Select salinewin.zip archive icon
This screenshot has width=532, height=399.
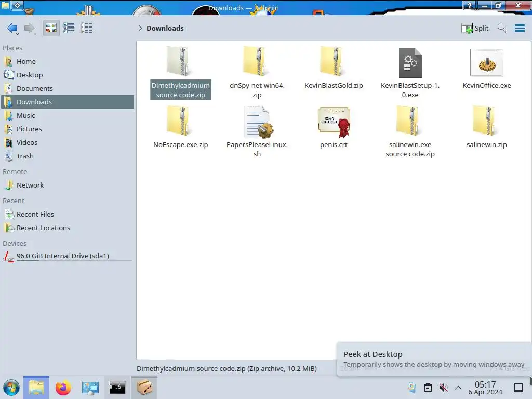coord(486,121)
